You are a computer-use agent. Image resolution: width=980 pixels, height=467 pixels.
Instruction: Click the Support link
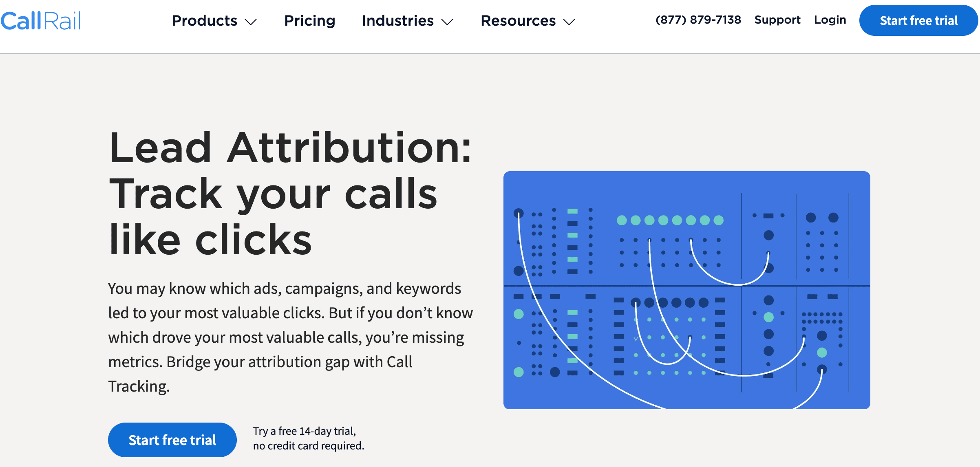coord(777,20)
